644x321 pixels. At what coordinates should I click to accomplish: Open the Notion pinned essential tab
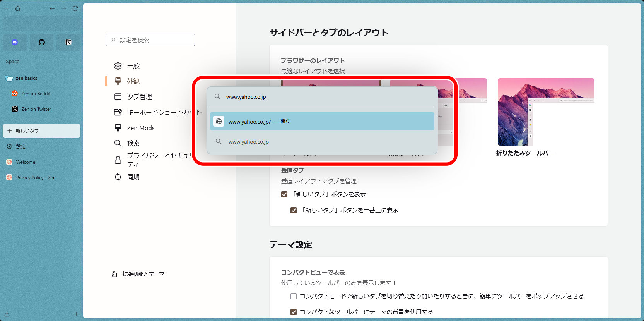point(68,42)
